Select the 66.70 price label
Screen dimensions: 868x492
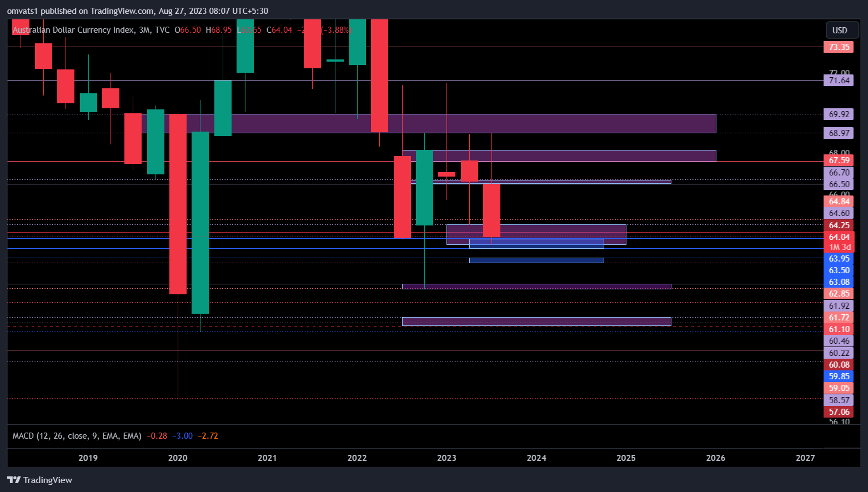pos(839,173)
